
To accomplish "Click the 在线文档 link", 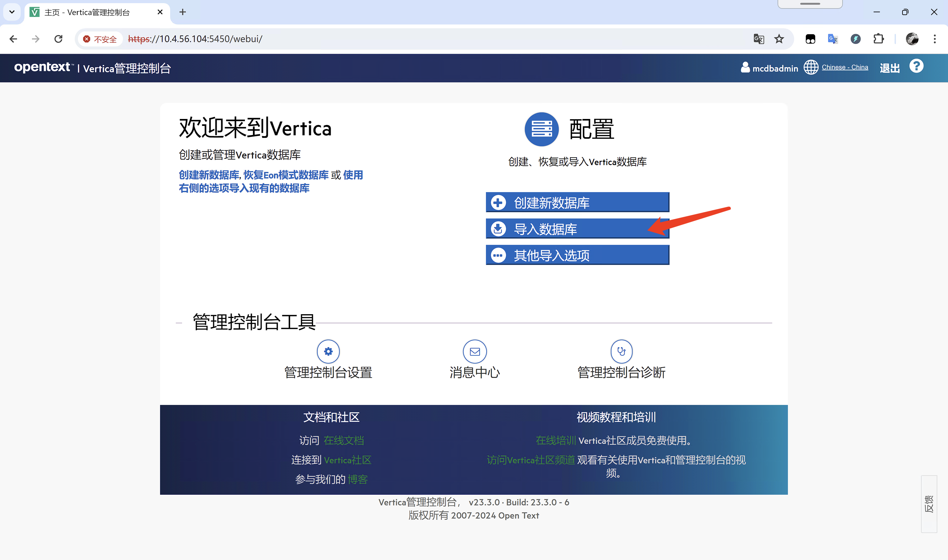I will [x=343, y=440].
